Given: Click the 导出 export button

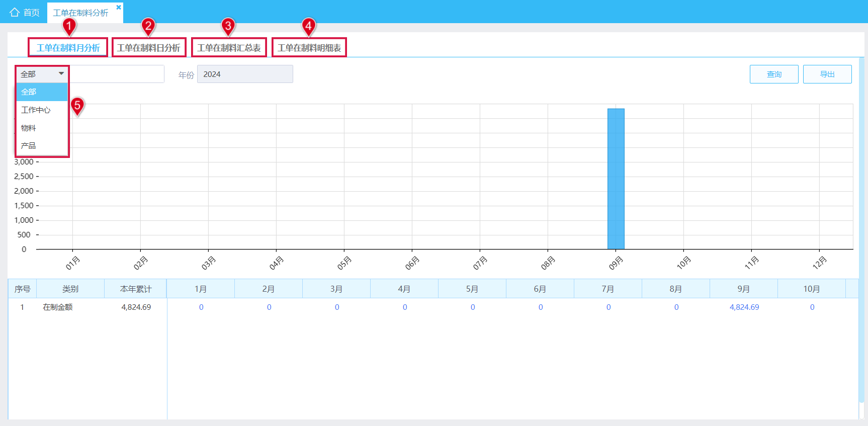Looking at the screenshot, I should click(x=827, y=74).
